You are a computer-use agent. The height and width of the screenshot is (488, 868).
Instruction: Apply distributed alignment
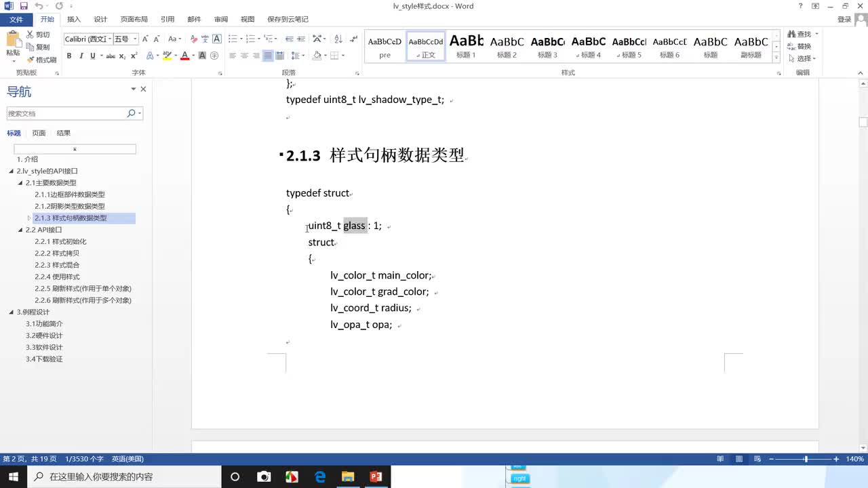(x=279, y=56)
